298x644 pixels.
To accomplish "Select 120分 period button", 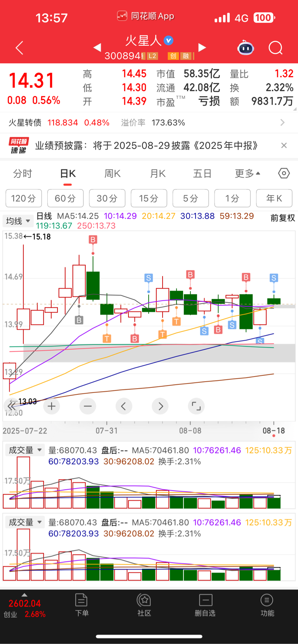I will tap(24, 198).
